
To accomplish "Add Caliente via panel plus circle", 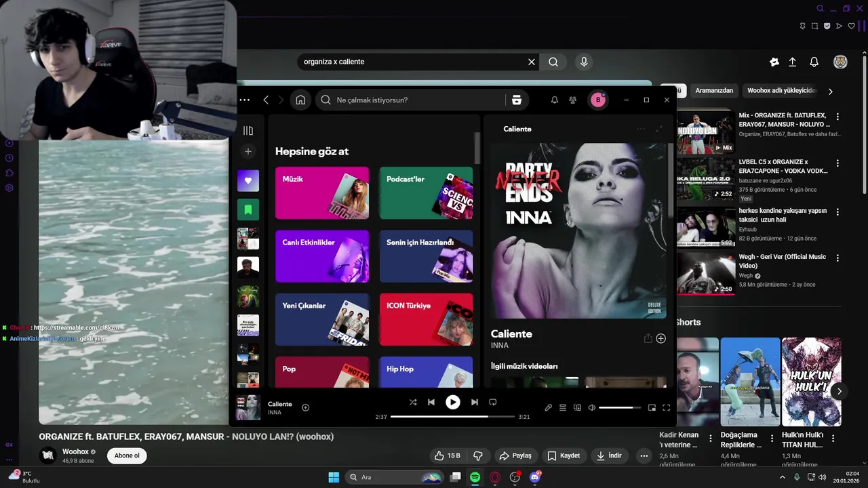I will tap(661, 338).
